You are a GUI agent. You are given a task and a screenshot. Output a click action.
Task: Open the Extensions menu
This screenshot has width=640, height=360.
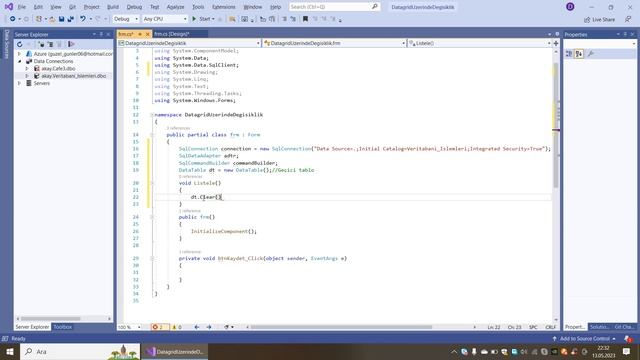point(224,7)
